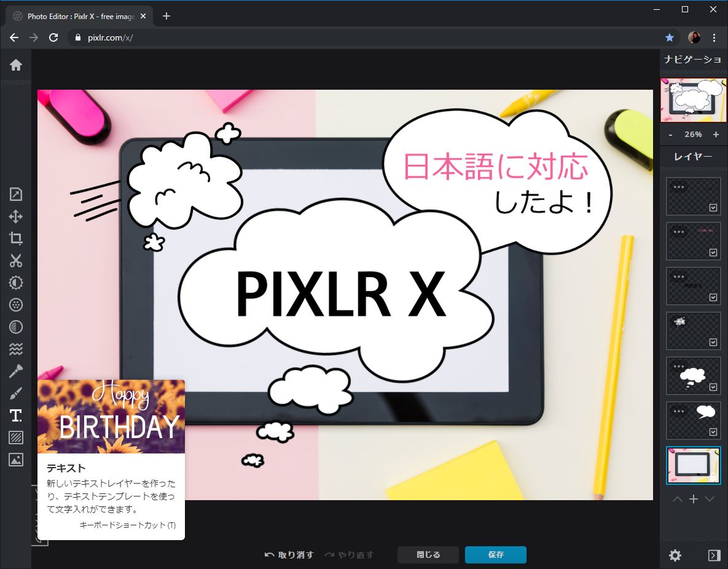This screenshot has width=728, height=569.
Task: Open the Effect tool with dotted circle icon
Action: (x=16, y=305)
